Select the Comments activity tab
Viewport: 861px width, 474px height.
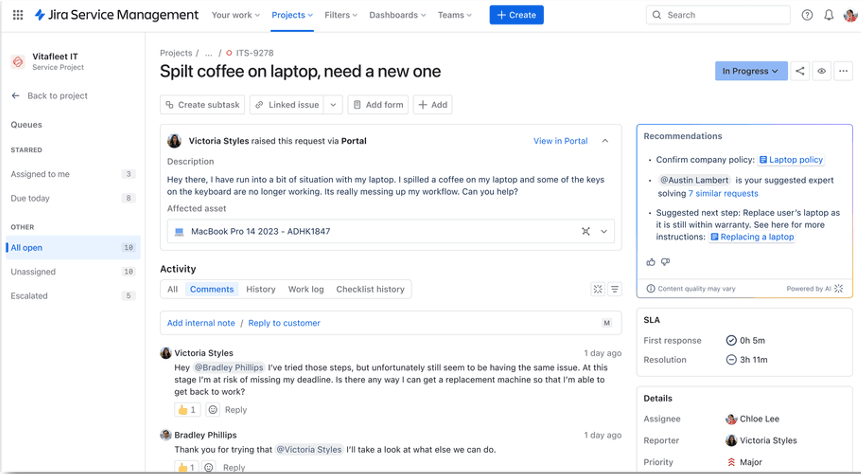pos(211,289)
